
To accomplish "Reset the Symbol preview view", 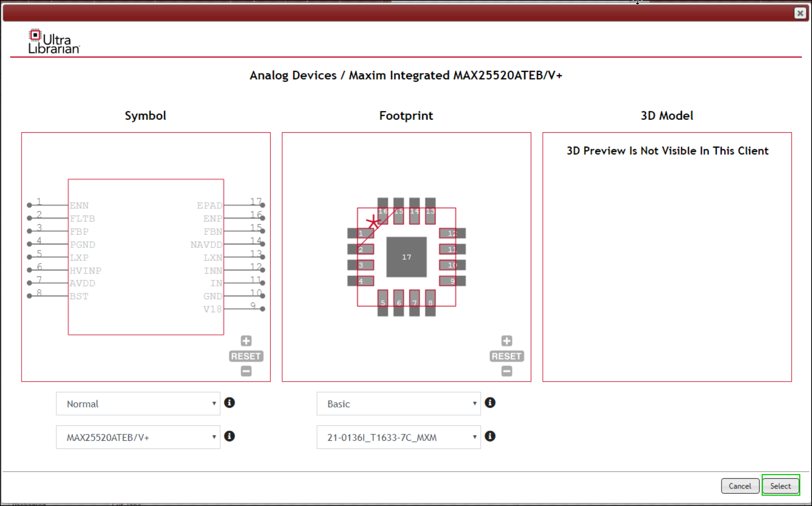I will (x=246, y=356).
